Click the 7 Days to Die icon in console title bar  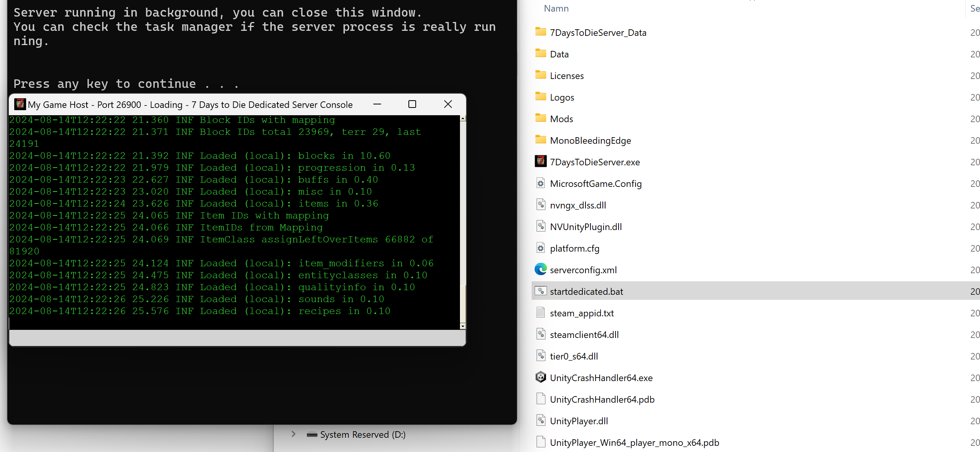[x=20, y=104]
